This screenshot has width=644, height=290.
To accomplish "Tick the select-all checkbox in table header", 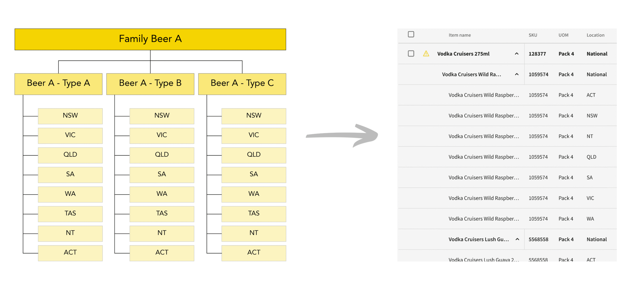I will [x=411, y=34].
